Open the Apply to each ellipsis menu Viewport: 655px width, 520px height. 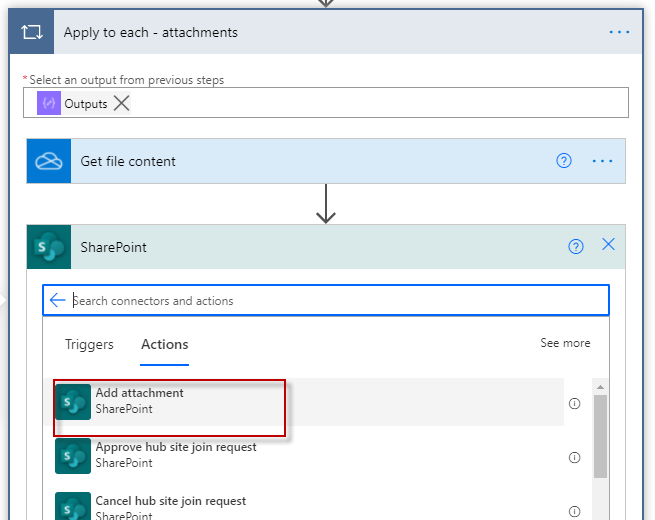click(620, 33)
